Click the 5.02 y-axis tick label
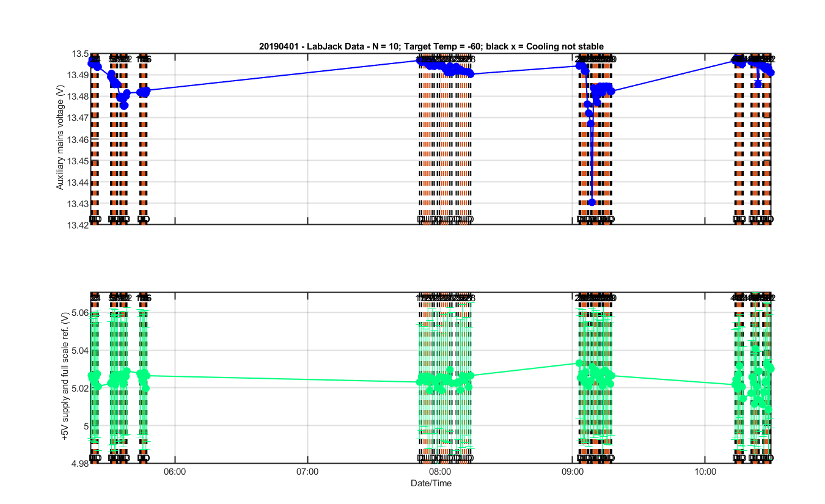 (x=80, y=388)
